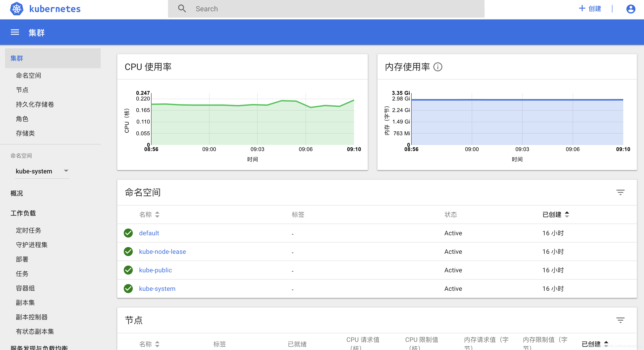Open the kube-node-lease namespace link
Screen dimensions: 644x350
[x=163, y=252]
